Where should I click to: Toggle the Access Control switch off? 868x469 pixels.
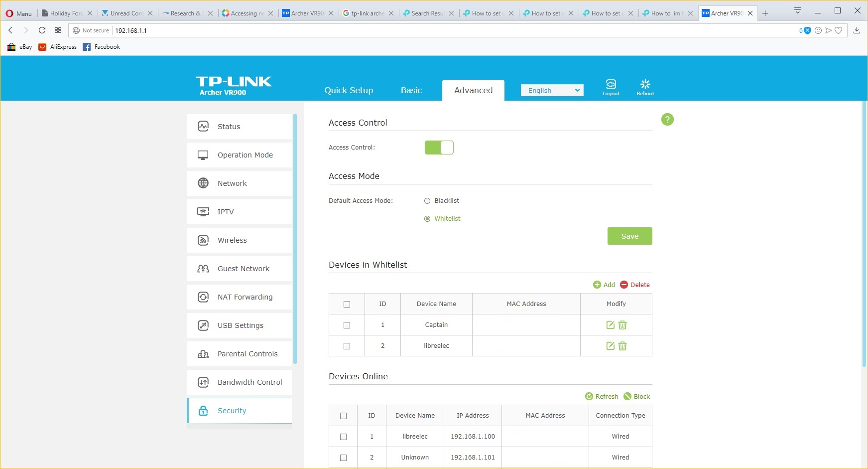[x=439, y=148]
